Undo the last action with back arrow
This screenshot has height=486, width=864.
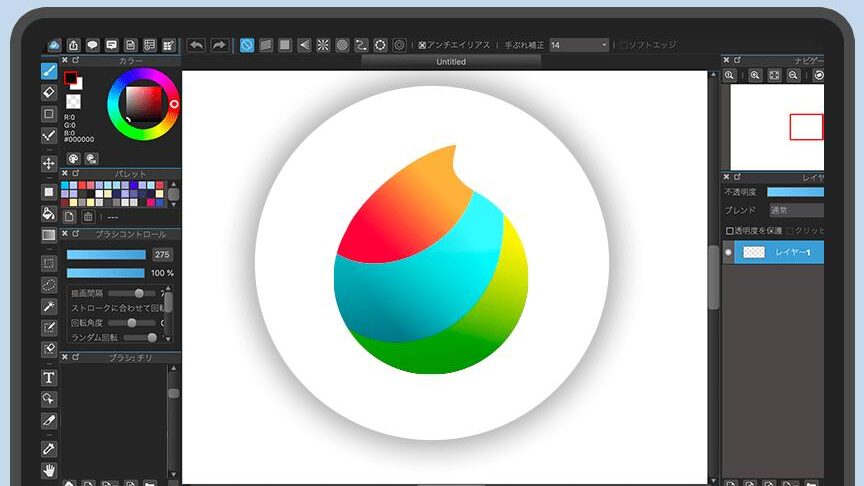point(196,45)
